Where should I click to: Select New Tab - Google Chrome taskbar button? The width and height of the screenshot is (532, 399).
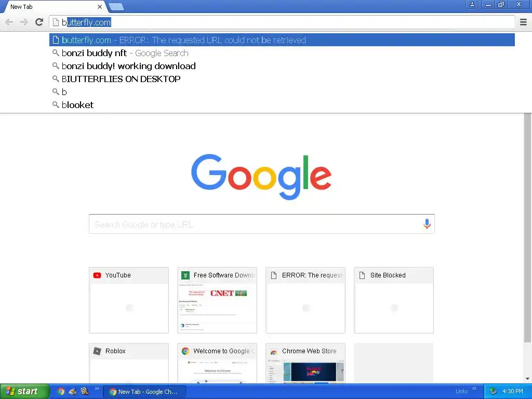tap(144, 392)
